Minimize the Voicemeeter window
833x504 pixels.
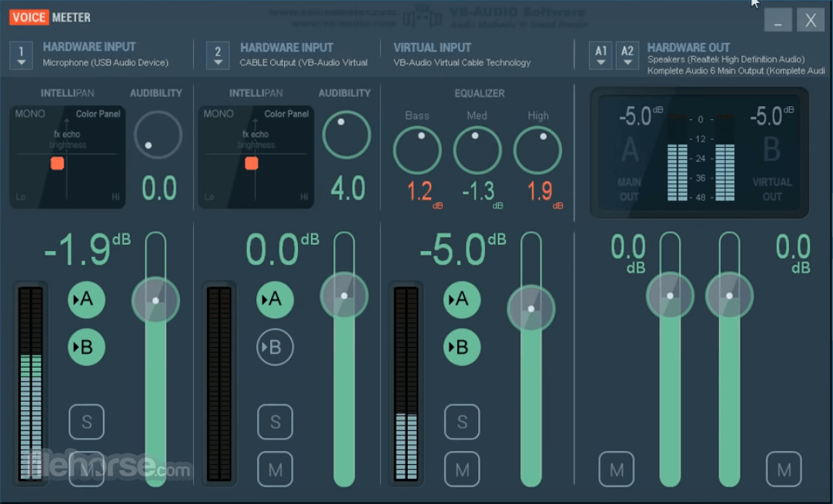778,20
